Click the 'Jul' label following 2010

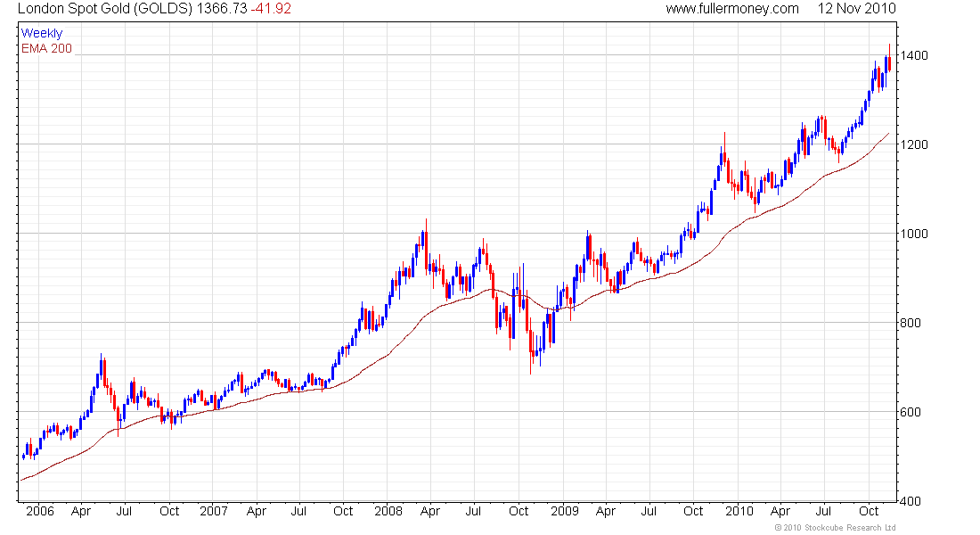pos(824,511)
